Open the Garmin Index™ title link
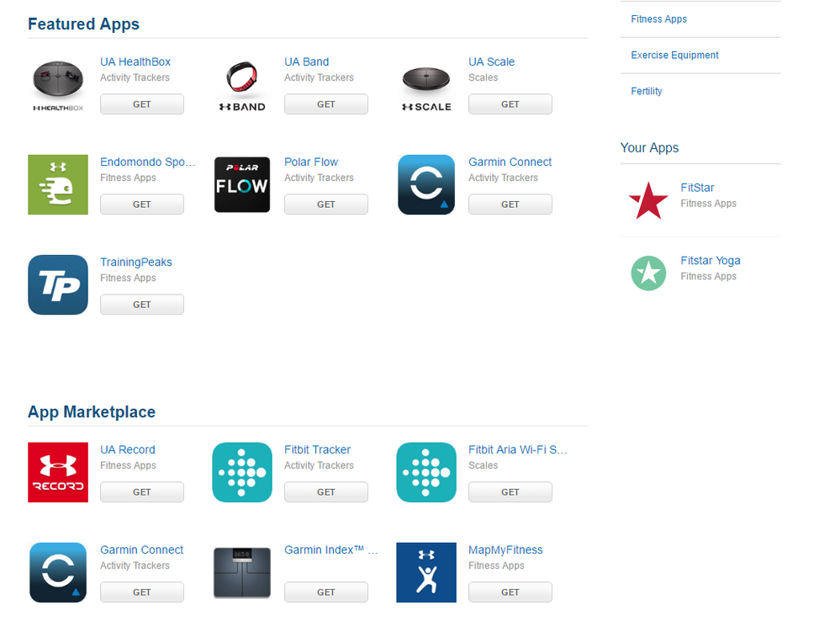Image resolution: width=840 pixels, height=621 pixels. pyautogui.click(x=331, y=549)
